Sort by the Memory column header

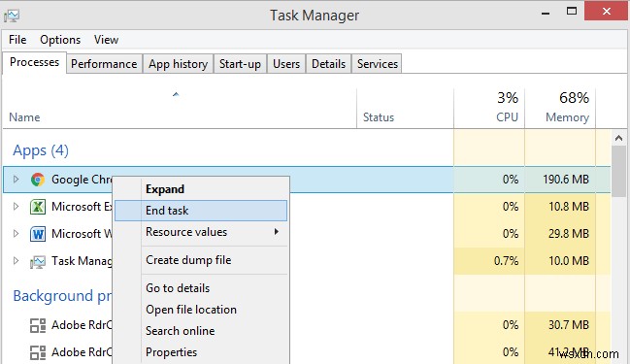[x=560, y=109]
